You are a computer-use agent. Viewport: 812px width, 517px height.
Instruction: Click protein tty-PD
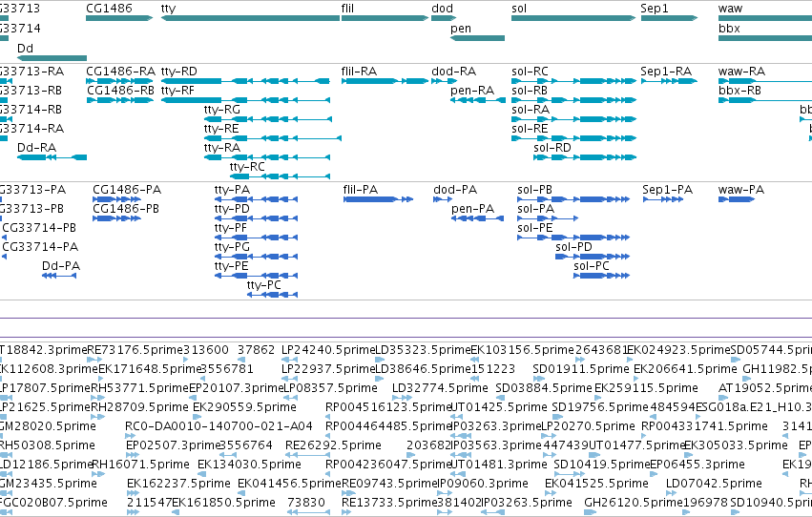(x=257, y=218)
